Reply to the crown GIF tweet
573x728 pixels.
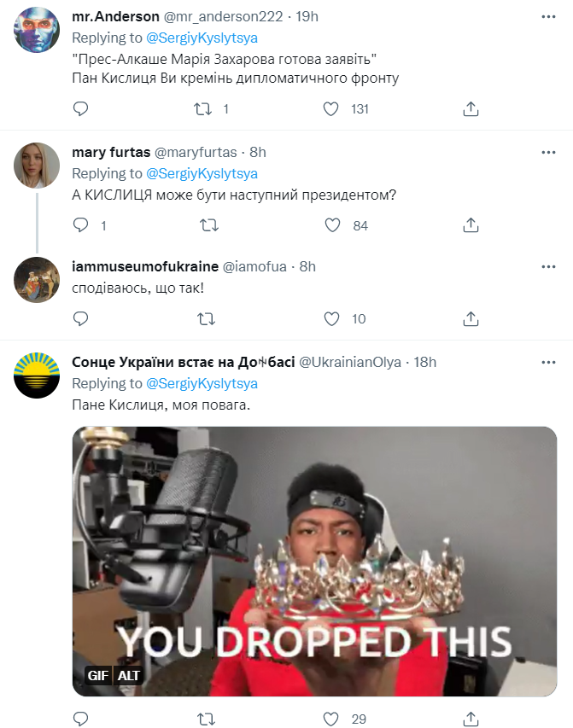80,719
